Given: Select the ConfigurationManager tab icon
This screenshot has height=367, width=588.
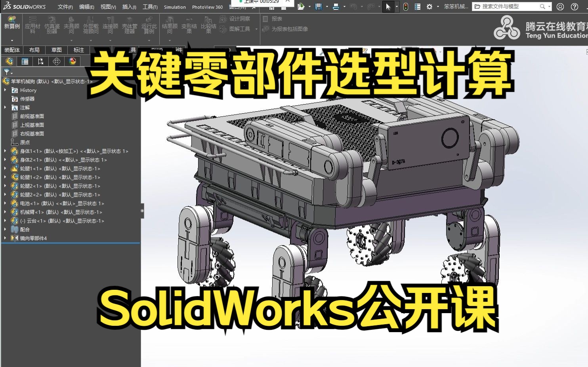Looking at the screenshot, I should (41, 61).
